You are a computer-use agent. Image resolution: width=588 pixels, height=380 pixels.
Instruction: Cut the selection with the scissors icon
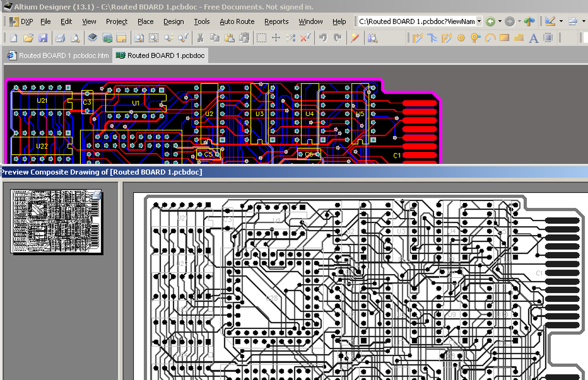tap(200, 38)
